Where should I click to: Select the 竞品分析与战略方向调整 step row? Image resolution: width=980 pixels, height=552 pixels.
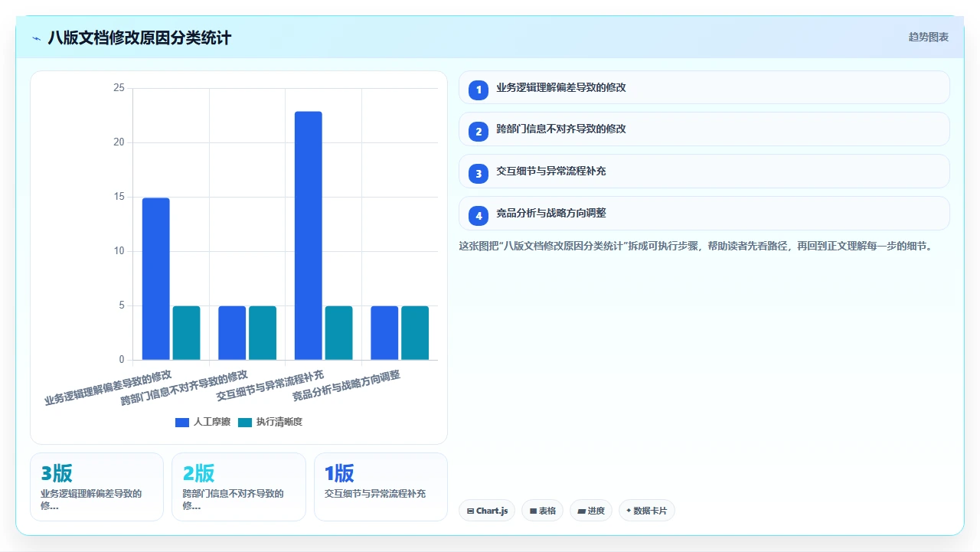[704, 213]
